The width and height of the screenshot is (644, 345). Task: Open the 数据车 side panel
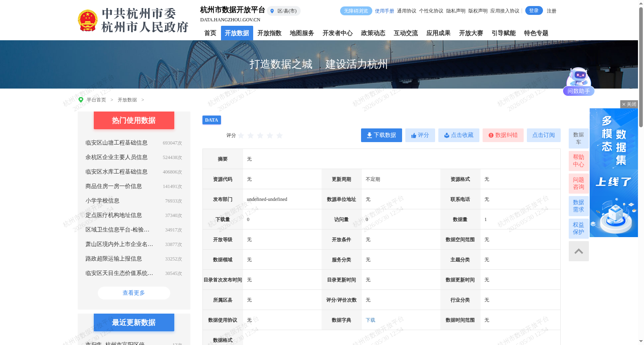click(579, 138)
